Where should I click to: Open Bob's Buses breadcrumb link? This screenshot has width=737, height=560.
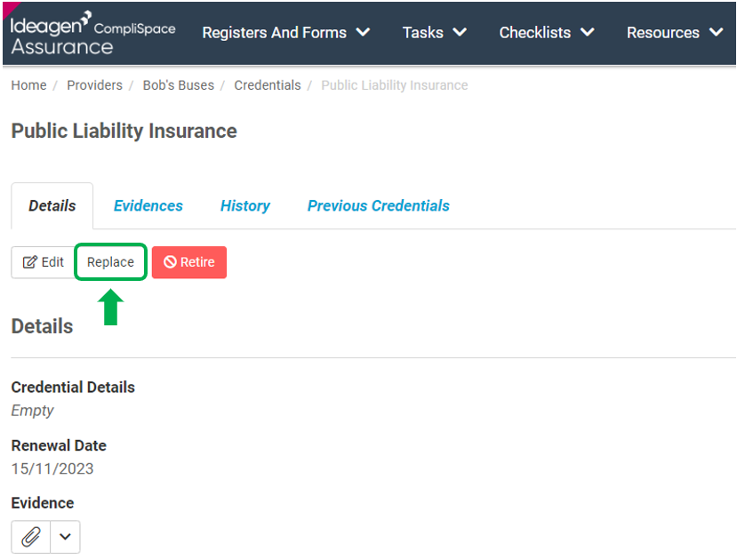click(x=178, y=85)
